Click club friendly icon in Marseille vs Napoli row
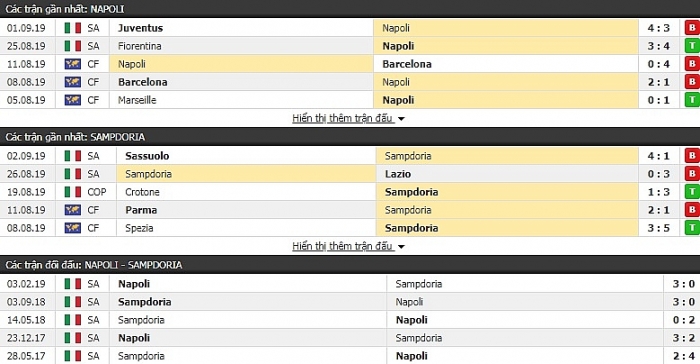This screenshot has width=700, height=364. [x=73, y=100]
